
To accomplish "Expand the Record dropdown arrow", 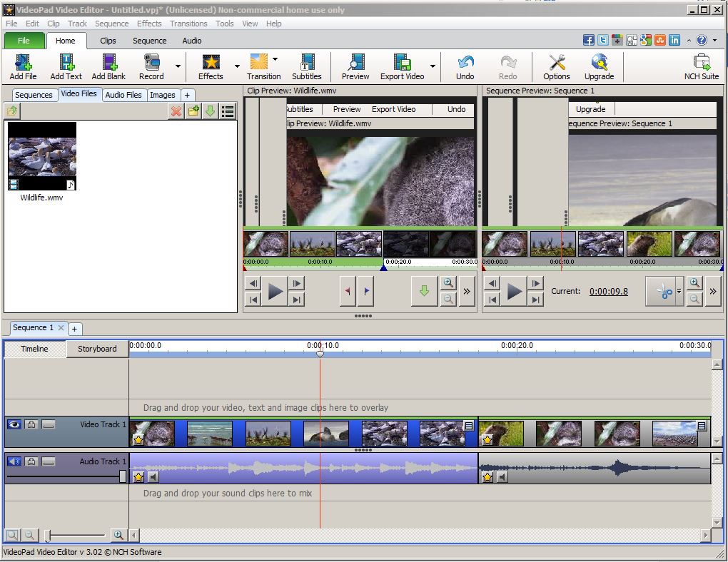I will click(178, 66).
